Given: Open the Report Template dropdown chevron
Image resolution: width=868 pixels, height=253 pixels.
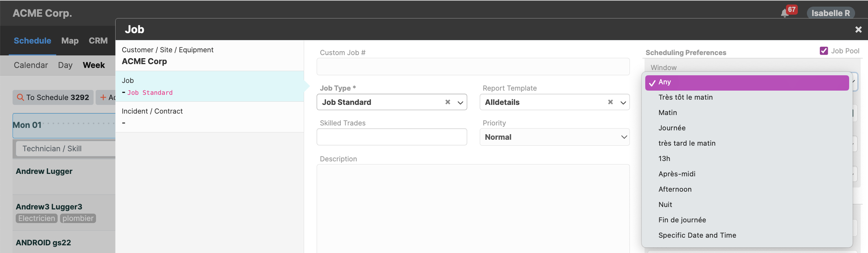Looking at the screenshot, I should coord(623,102).
